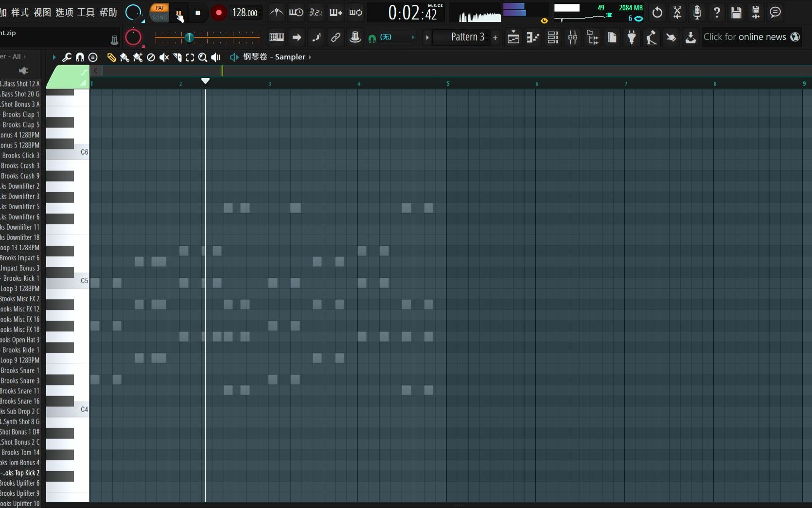Toggle countdown before recording

click(x=316, y=12)
